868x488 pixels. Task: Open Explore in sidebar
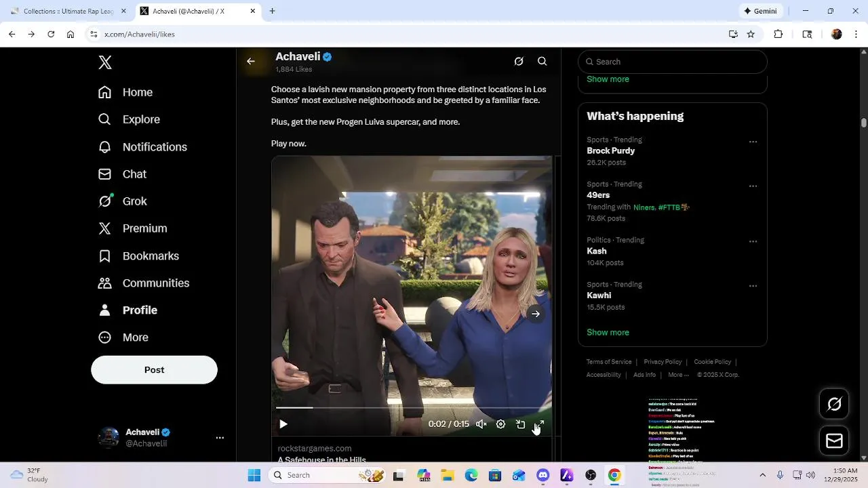pos(129,119)
